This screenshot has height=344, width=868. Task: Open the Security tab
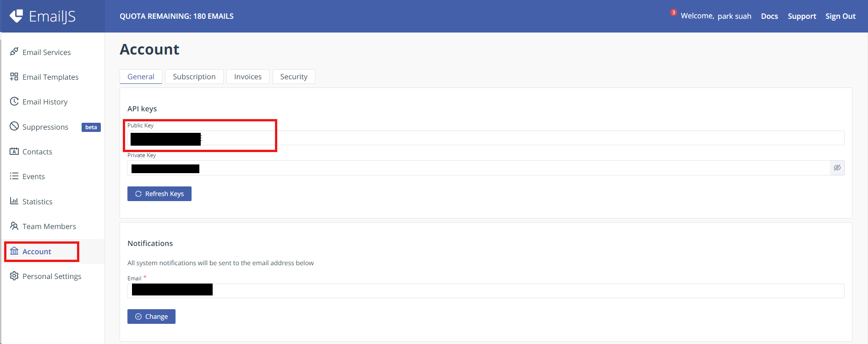pyautogui.click(x=294, y=76)
